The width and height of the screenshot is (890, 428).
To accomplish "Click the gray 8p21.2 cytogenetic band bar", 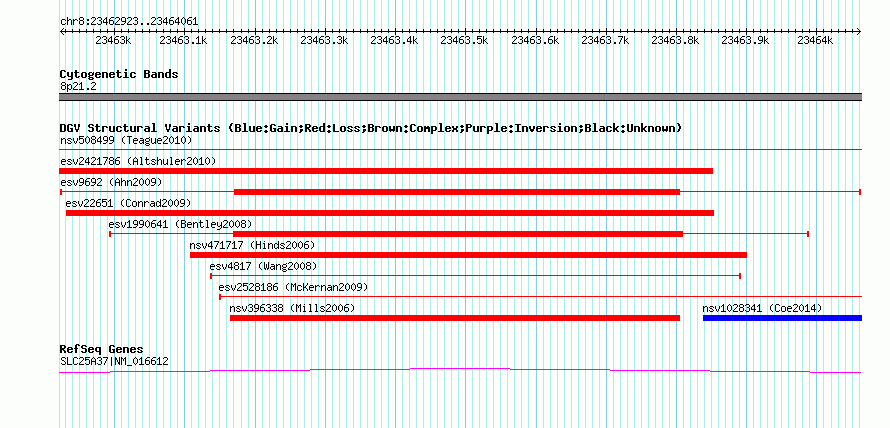I will [x=461, y=97].
